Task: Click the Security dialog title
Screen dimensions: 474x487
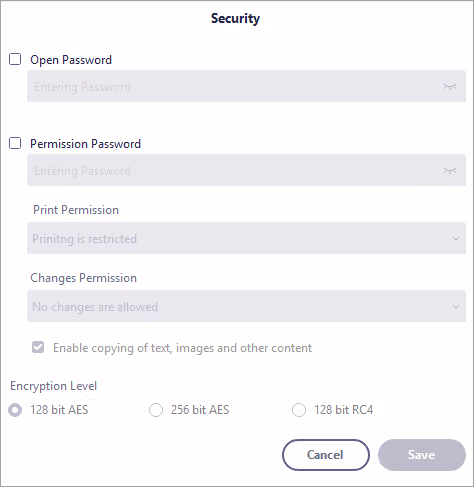Action: coord(235,19)
